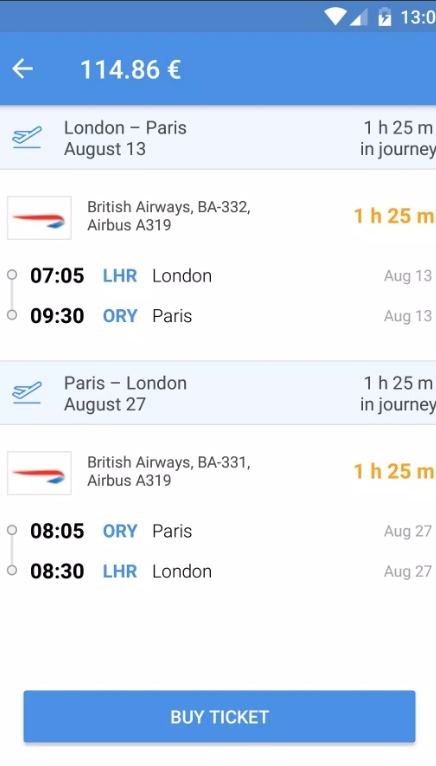Open the Paris – London August 27 header
436x766 pixels.
[218, 393]
